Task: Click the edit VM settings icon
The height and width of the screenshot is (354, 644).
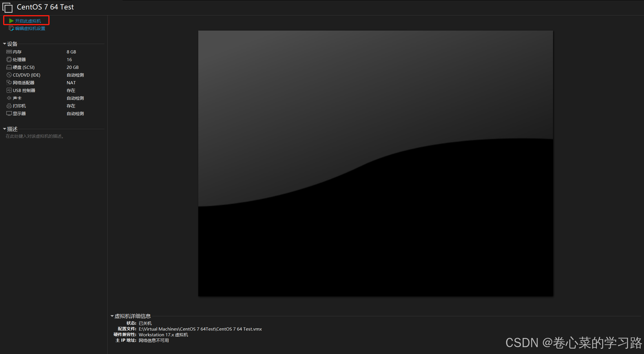Action: 11,28
